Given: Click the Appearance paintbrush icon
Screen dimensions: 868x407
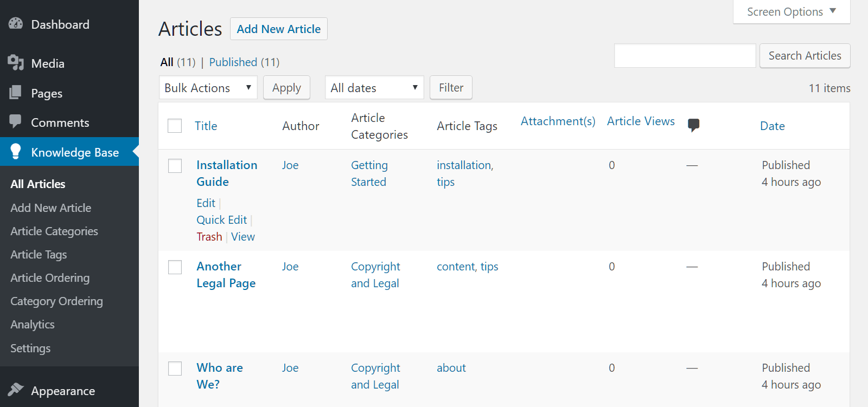Looking at the screenshot, I should click(16, 390).
